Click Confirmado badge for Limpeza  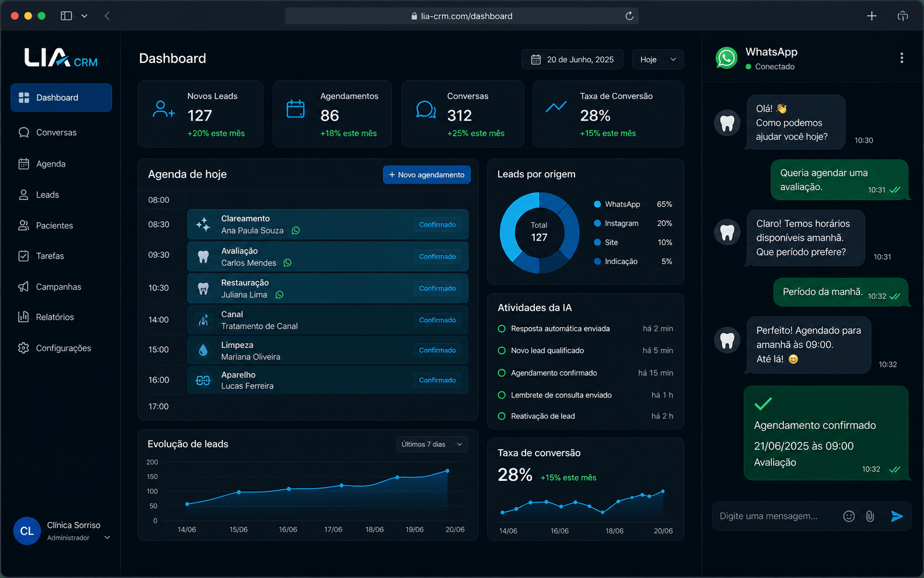point(438,350)
